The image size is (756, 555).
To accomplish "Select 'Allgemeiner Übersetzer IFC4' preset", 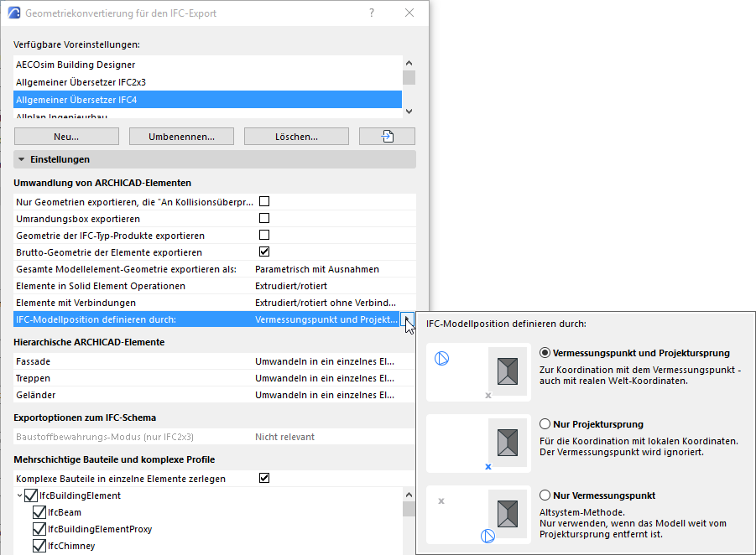I will click(208, 100).
